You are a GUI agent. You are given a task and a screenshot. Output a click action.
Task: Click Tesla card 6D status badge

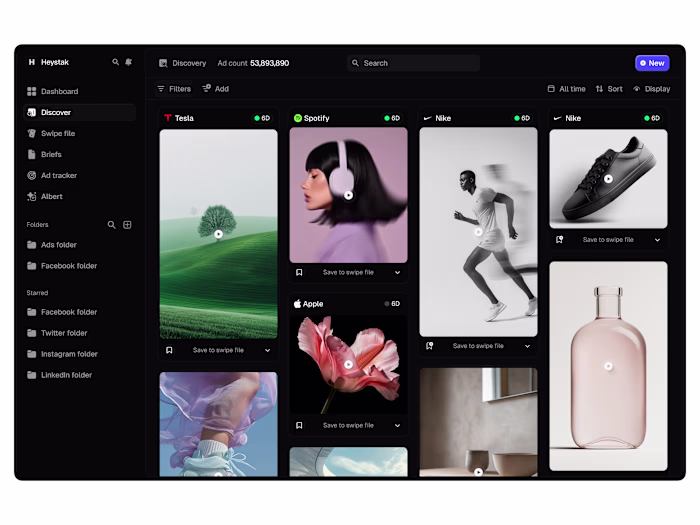[x=262, y=118]
